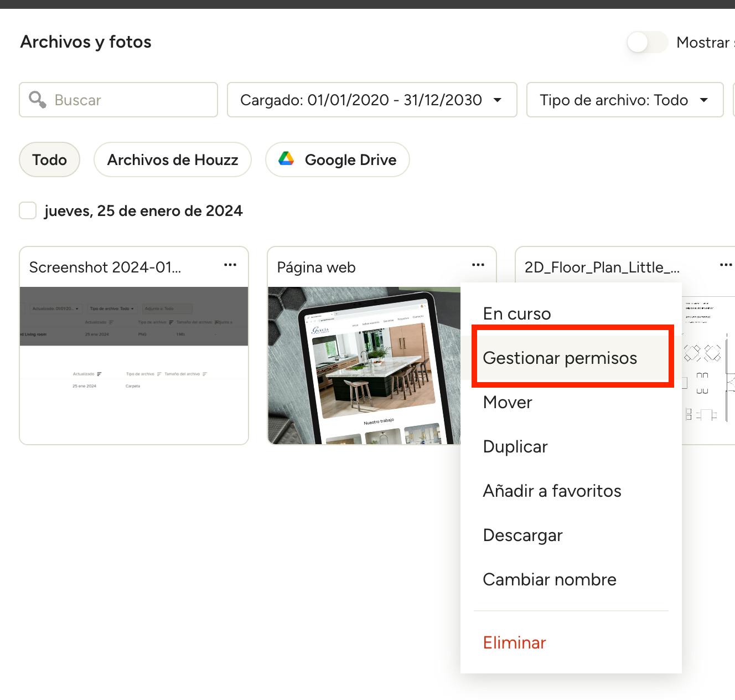This screenshot has height=700, width=735.
Task: Click Añadir a favoritos option
Action: coord(552,491)
